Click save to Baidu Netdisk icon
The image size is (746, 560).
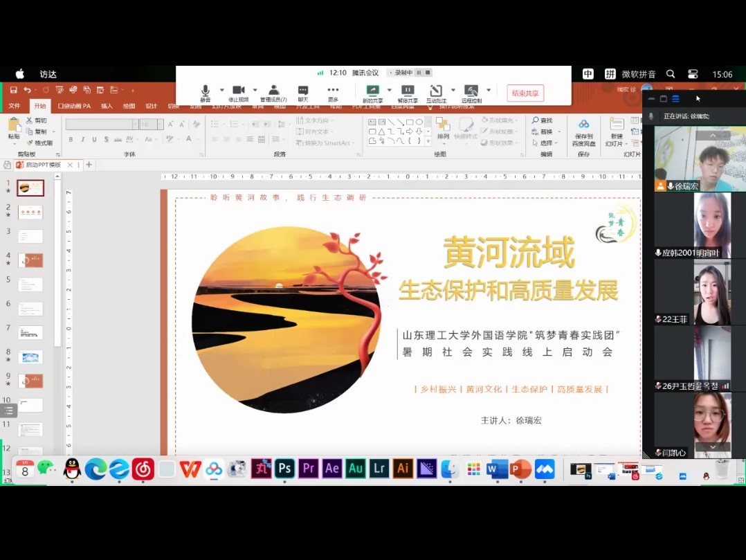pos(583,125)
